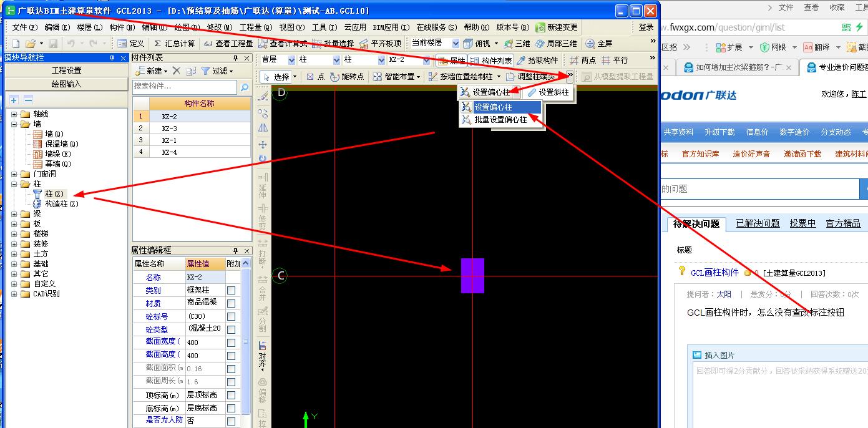Viewport: 868px width, 428px height.
Task: Click 汇总计算 sum calculation tool
Action: 174,44
